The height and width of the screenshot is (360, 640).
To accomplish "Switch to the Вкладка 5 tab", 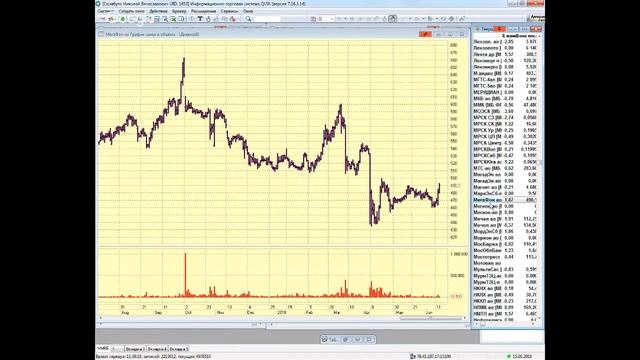I will tap(179, 349).
